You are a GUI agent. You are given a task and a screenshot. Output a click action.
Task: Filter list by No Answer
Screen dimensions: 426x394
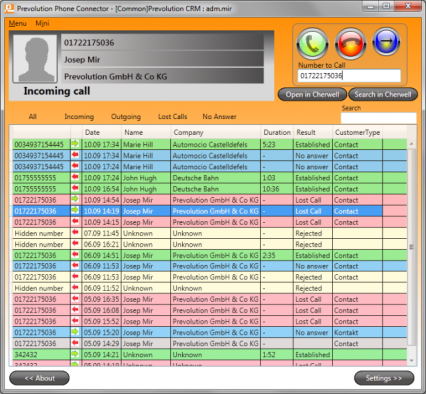tap(219, 117)
